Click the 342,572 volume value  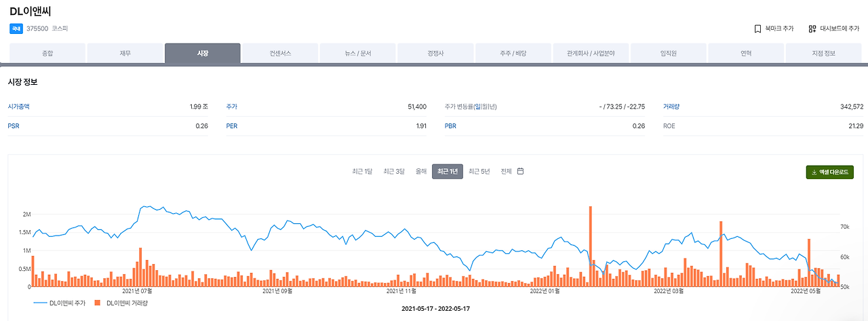coord(851,107)
